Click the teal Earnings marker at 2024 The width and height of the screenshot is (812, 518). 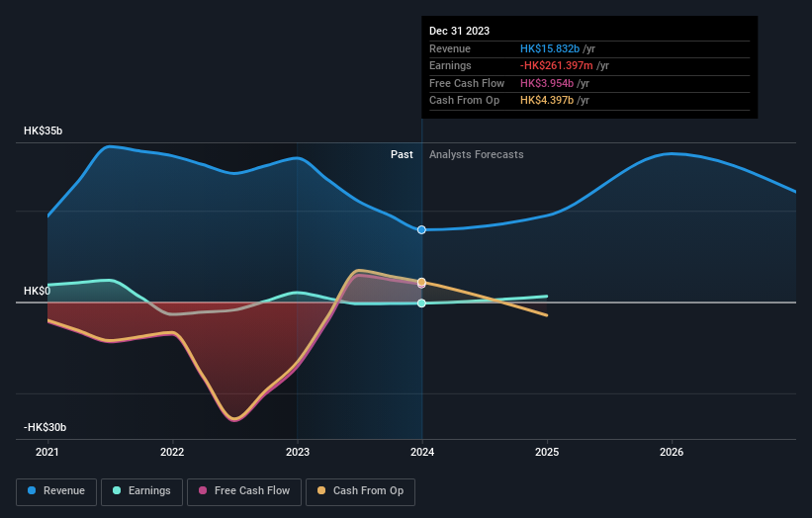(421, 303)
